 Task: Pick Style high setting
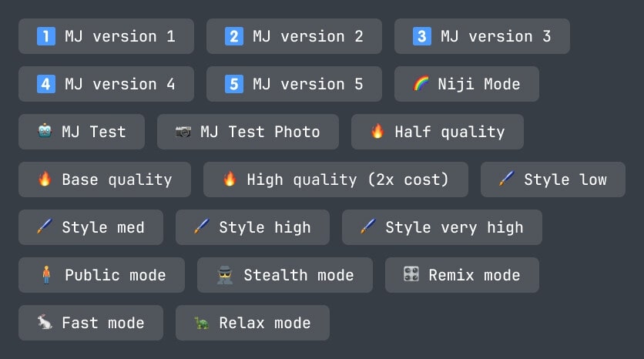[x=253, y=227]
